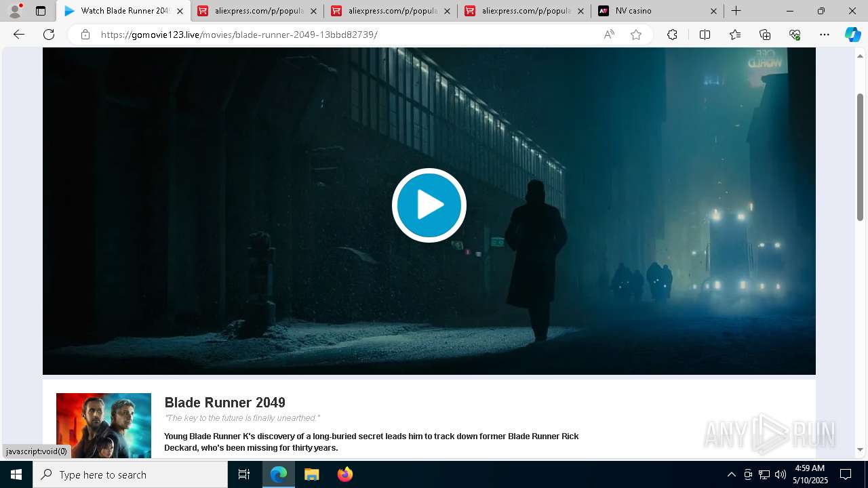Open the browser profile icon
868x488 pixels.
tap(15, 11)
